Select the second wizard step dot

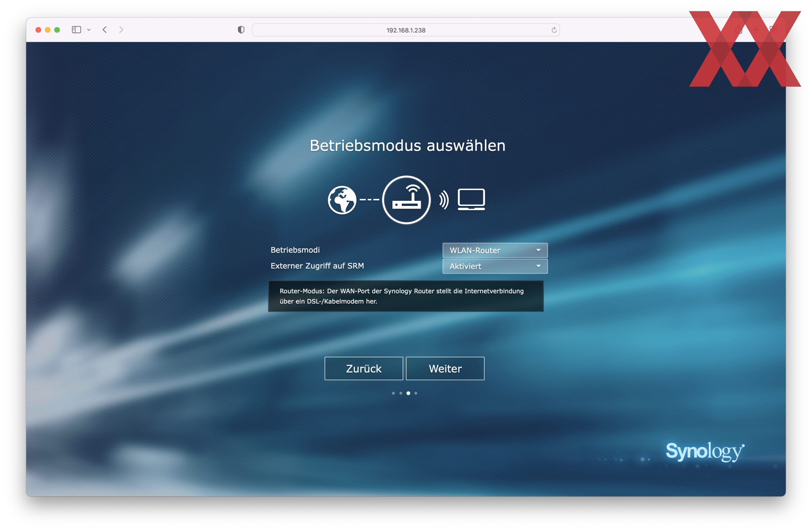401,393
